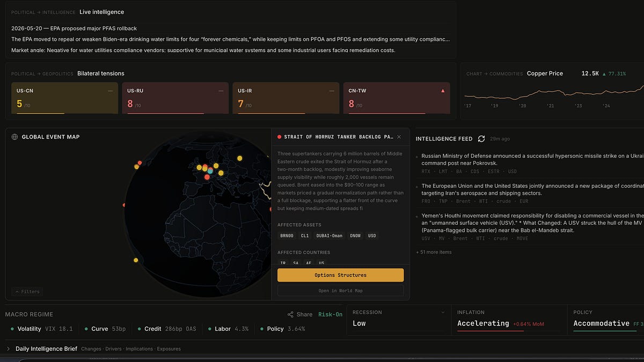Select the BRN00 asset chip
Viewport: 644px width, 362px height.
(x=287, y=235)
